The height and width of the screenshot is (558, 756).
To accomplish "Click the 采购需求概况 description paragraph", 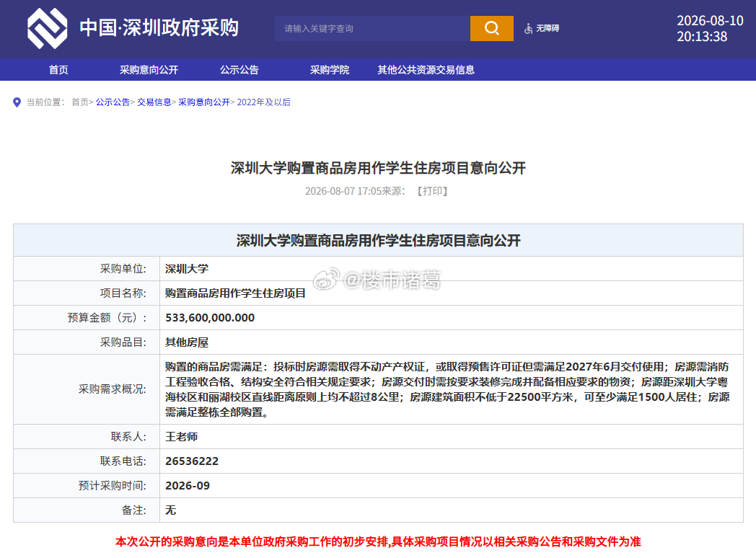I will pyautogui.click(x=447, y=389).
